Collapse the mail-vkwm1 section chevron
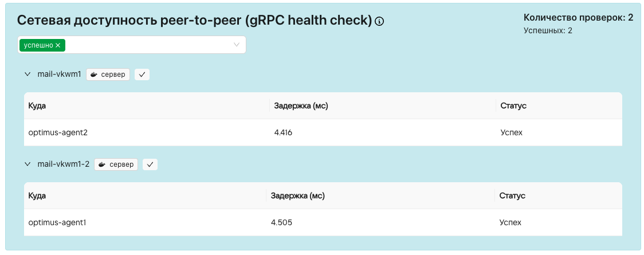 (x=28, y=74)
